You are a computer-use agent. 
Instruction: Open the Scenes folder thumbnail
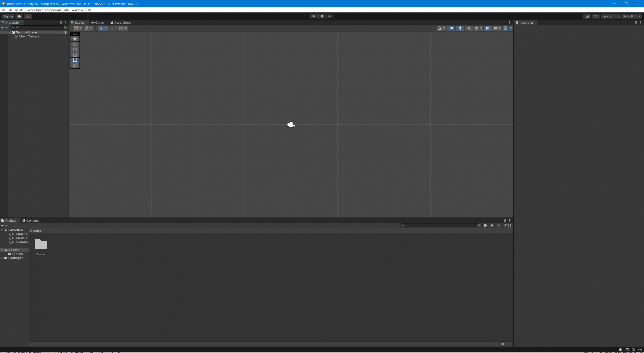(41, 244)
